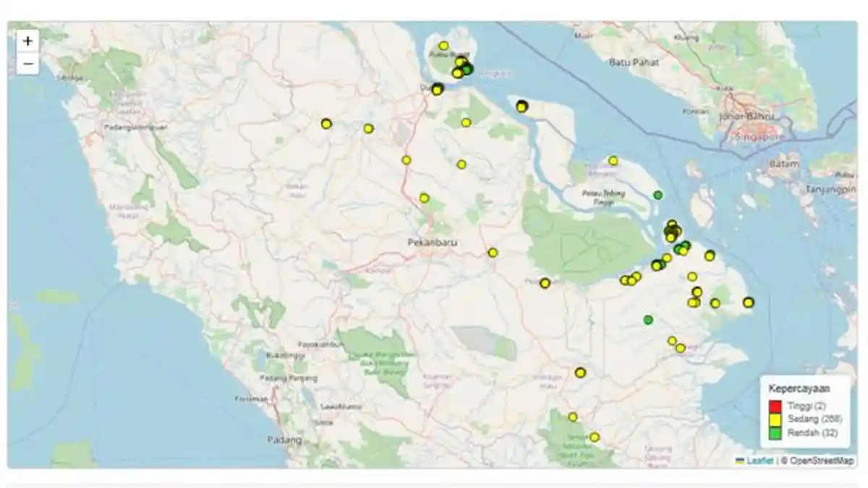The height and width of the screenshot is (488, 868).
Task: Click the Rendah (32) legend text
Action: [812, 433]
